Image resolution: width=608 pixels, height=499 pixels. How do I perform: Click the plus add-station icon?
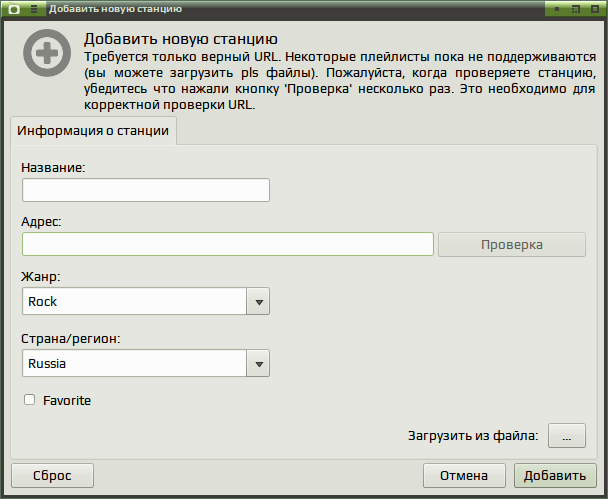click(x=47, y=53)
